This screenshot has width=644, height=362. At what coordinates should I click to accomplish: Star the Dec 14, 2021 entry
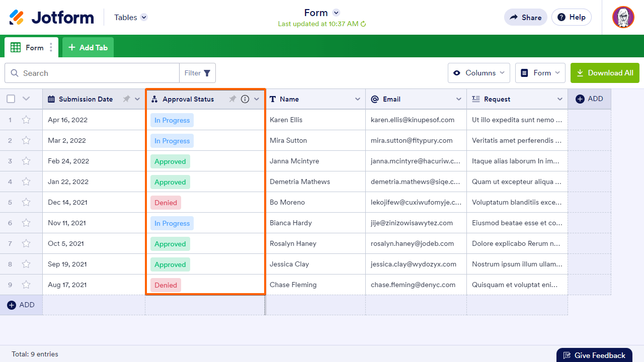coord(26,202)
